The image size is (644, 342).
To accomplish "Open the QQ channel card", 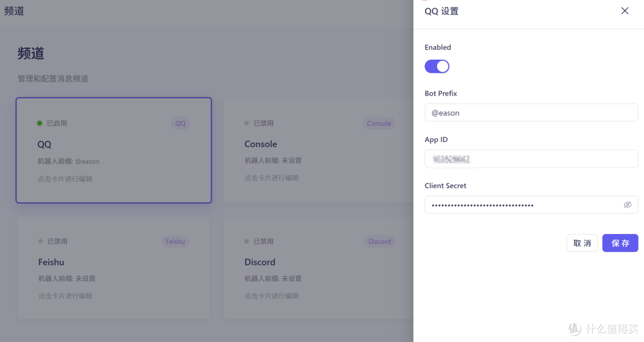I will click(x=113, y=150).
